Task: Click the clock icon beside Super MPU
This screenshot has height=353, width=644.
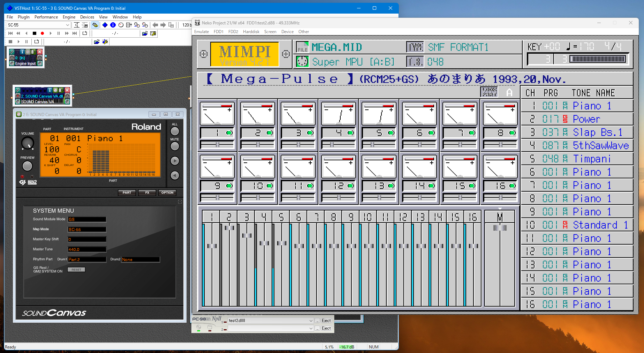Action: click(302, 61)
